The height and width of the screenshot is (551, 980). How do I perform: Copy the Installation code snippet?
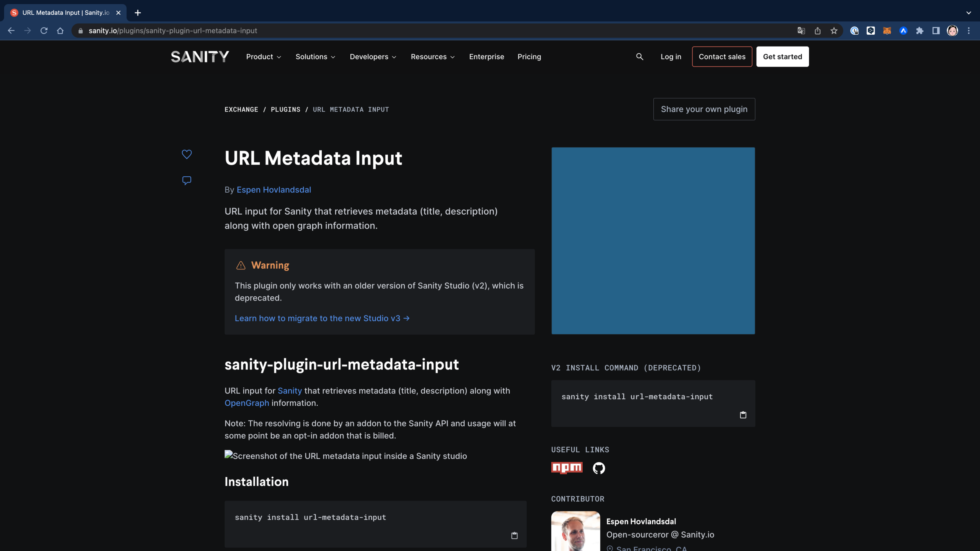click(514, 535)
